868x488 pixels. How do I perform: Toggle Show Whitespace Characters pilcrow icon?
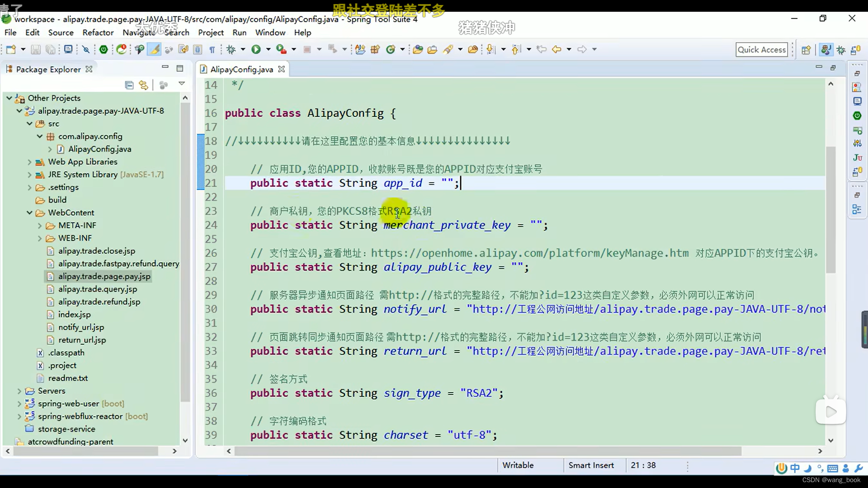212,49
